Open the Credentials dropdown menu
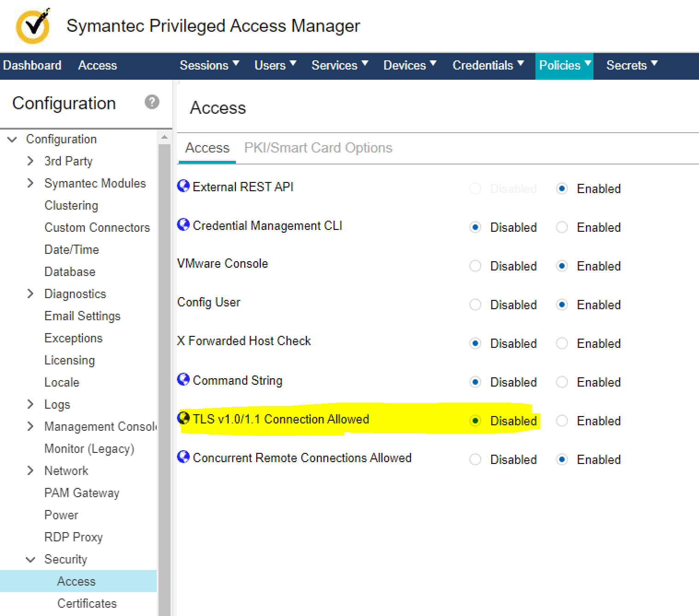The image size is (699, 616). coord(488,65)
